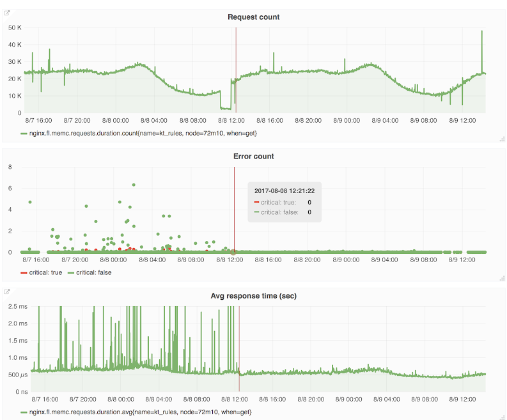Grab the Request count panel's resize handle
507x420 pixels.
coord(501,139)
